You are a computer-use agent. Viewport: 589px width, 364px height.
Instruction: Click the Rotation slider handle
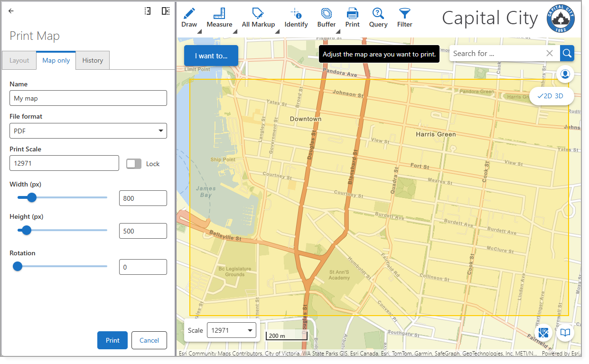pos(18,266)
